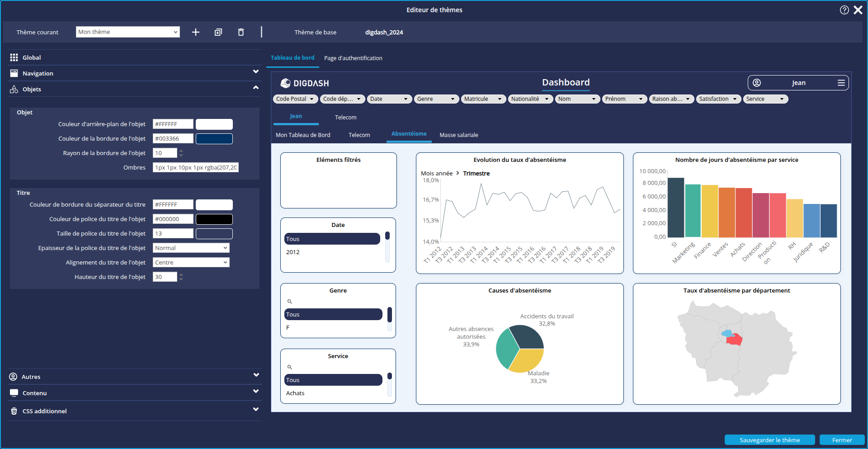
Task: Click the duplicate theme icon
Action: coord(218,32)
